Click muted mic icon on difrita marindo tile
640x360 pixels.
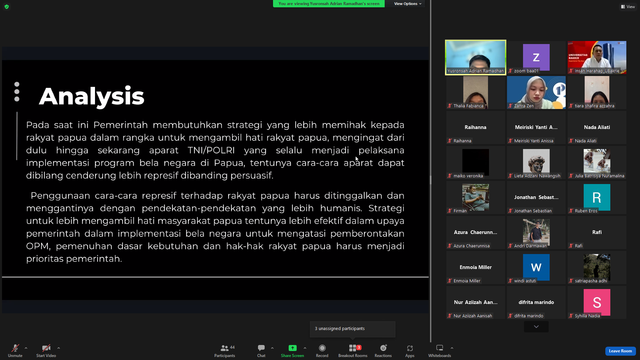click(x=510, y=316)
